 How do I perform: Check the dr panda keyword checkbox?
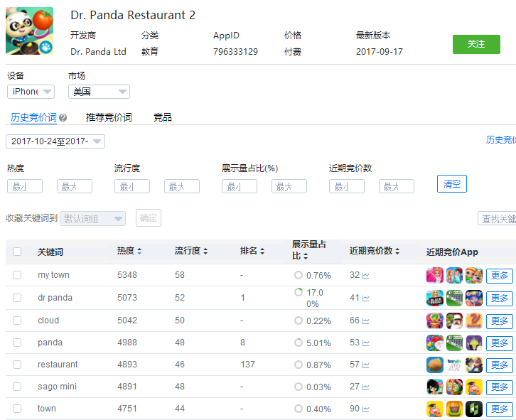(17, 298)
